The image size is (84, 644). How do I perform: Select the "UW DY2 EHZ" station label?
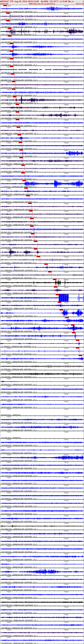point(6,354)
